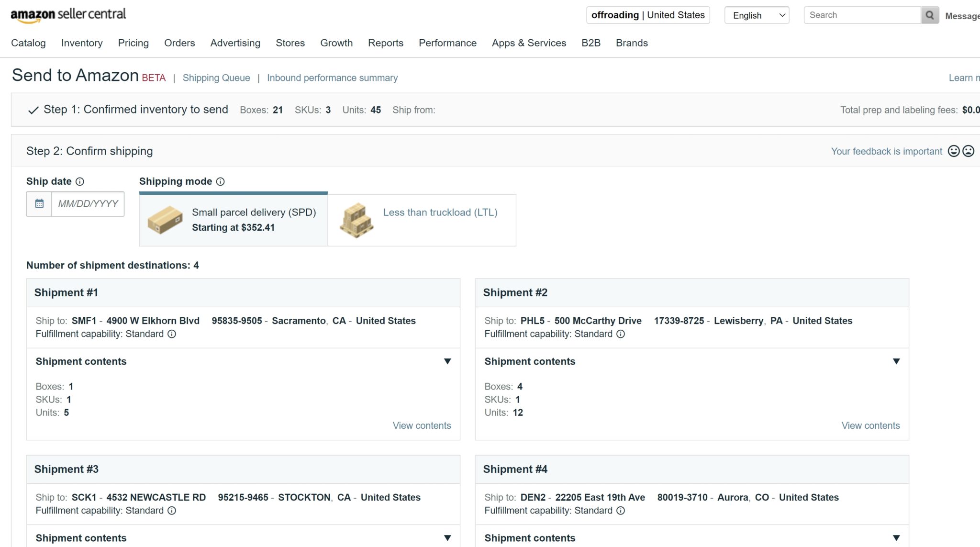Click the Ship date info icon
This screenshot has height=547, width=980.
(x=80, y=181)
